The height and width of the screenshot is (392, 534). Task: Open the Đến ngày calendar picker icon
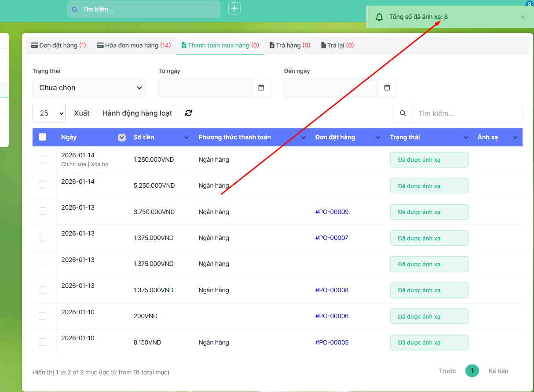tap(387, 87)
